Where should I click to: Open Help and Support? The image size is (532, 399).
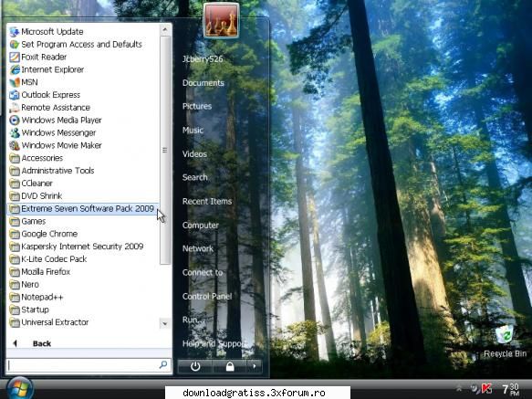(x=213, y=343)
